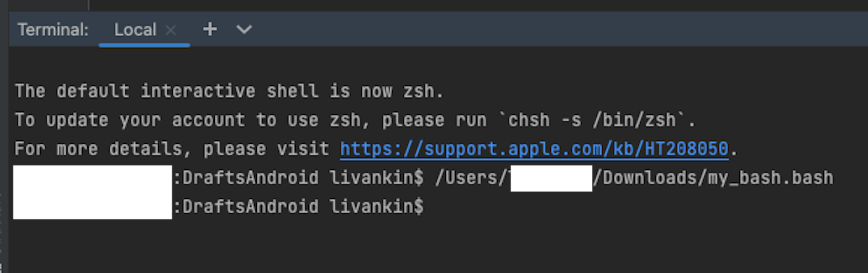Click the chsh -s /bin/zsh command text
Screen dimensions: 868x273
point(592,120)
